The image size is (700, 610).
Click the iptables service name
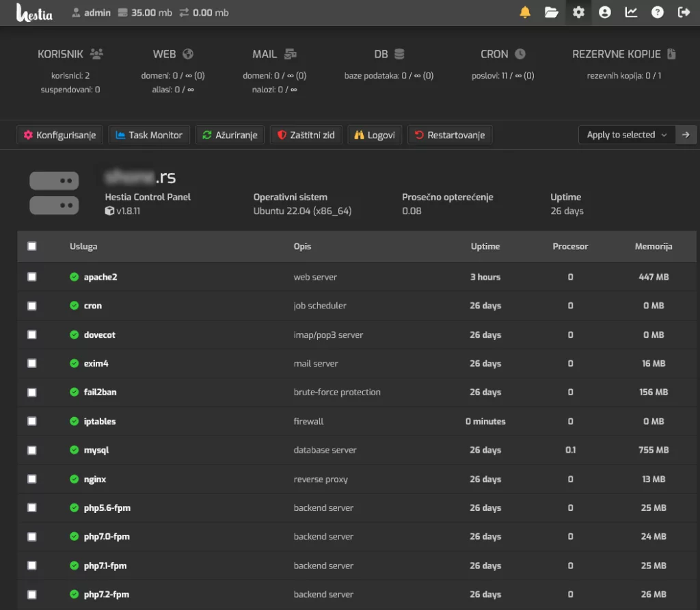[x=100, y=421]
